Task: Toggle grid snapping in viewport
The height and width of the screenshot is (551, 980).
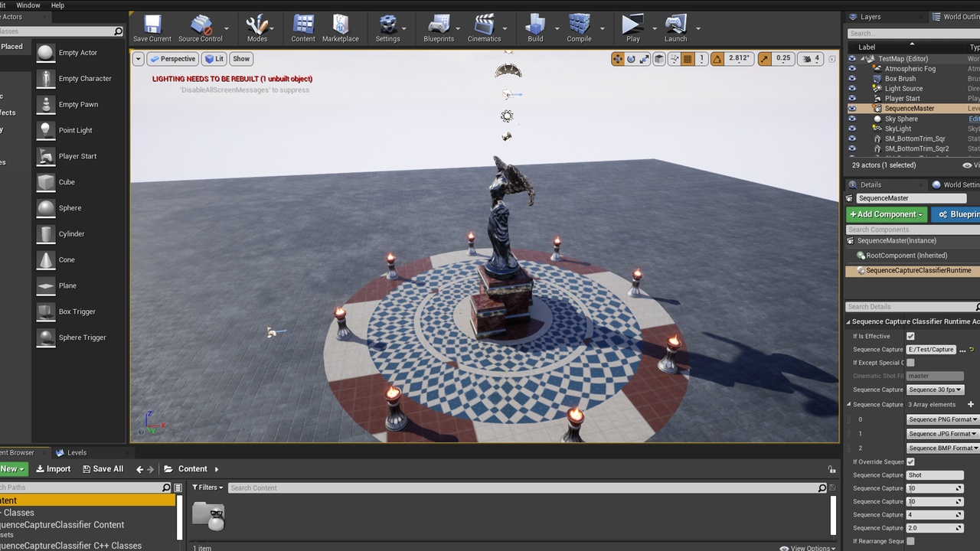Action: [688, 59]
